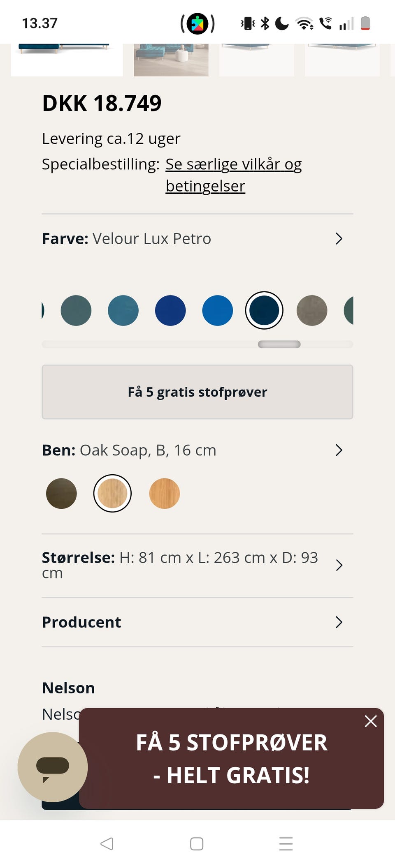395x868 pixels.
Task: Open the chat bubble icon
Action: (x=53, y=766)
